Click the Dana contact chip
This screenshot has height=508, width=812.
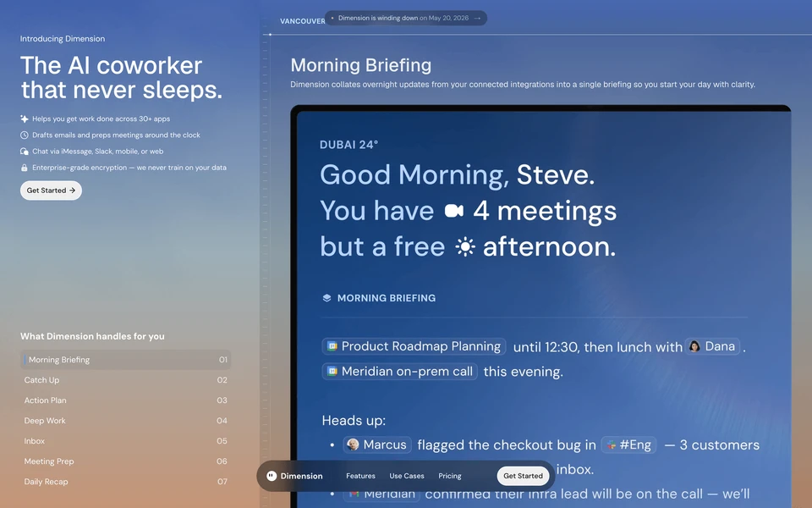(712, 346)
